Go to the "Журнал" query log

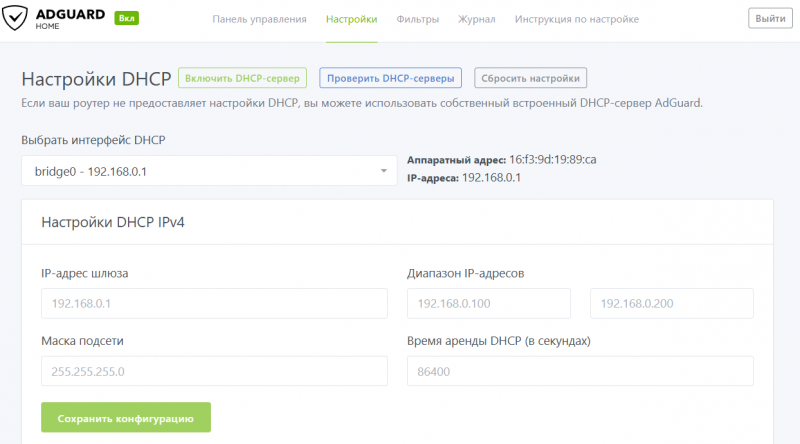pos(476,19)
